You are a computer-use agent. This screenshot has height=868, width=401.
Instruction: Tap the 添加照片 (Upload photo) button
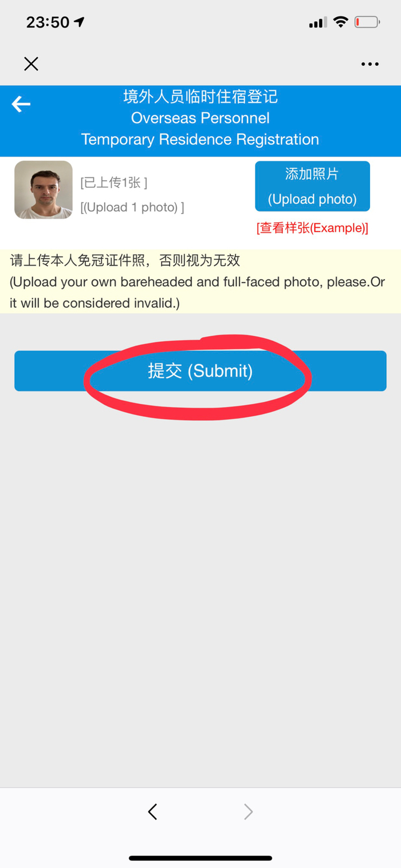click(313, 187)
